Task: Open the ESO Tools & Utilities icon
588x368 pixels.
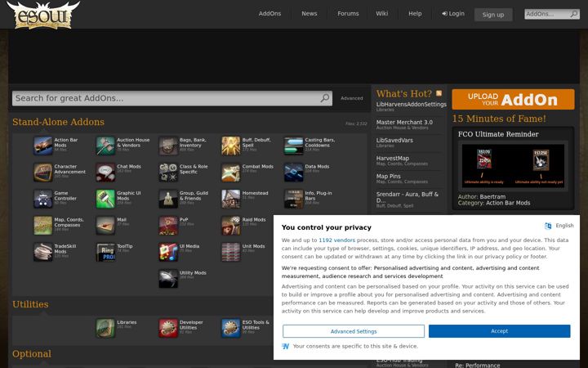Action: (230, 329)
